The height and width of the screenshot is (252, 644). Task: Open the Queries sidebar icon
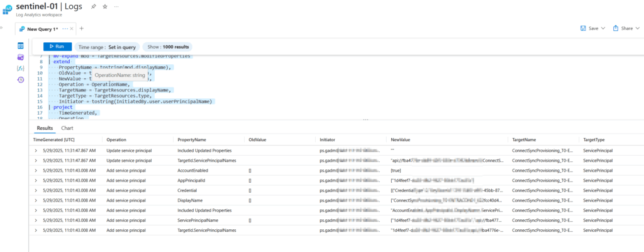[21, 57]
